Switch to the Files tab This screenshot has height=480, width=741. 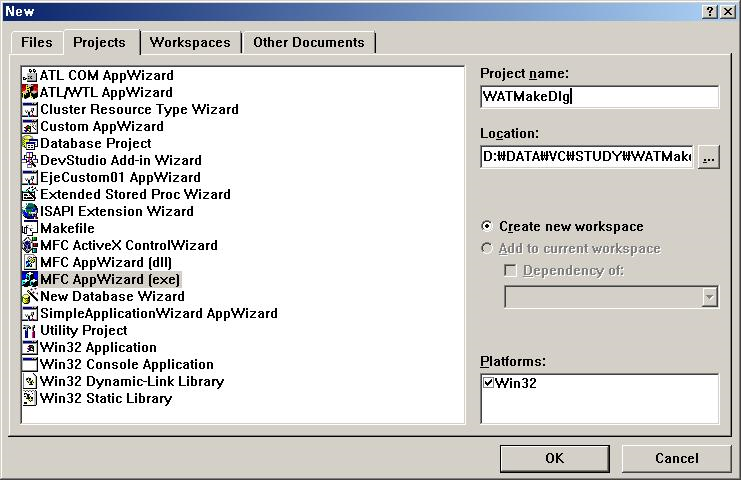point(36,43)
